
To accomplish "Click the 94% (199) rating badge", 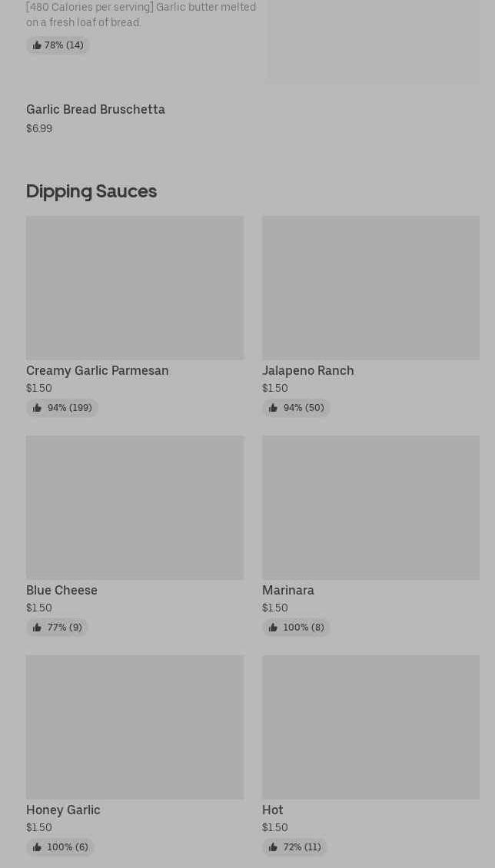I will click(62, 408).
